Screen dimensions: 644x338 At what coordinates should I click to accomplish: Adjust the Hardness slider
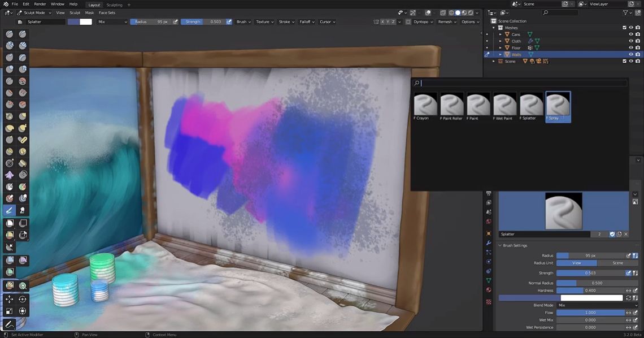point(590,291)
